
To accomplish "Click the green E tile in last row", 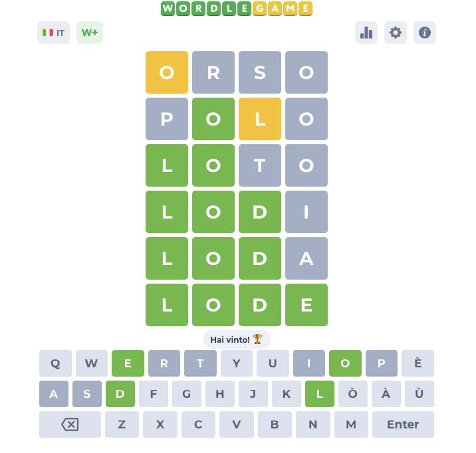I will tap(306, 305).
